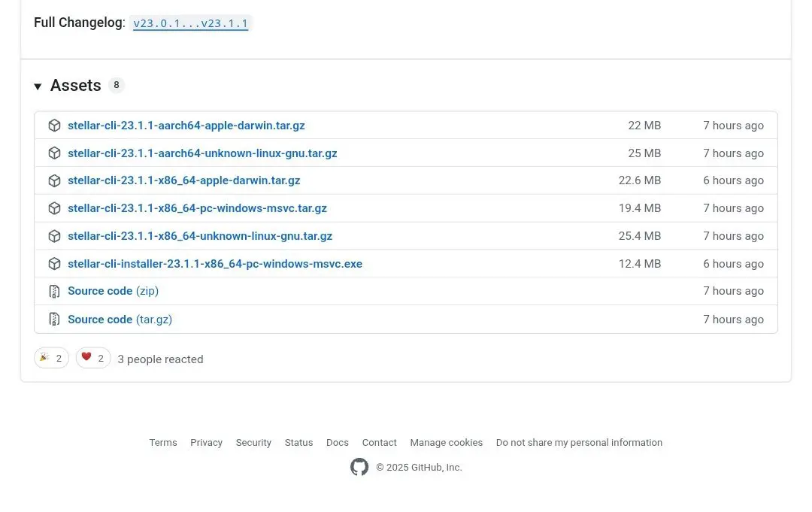Open the Privacy footer link
Screen dimensions: 812x512
click(x=206, y=443)
